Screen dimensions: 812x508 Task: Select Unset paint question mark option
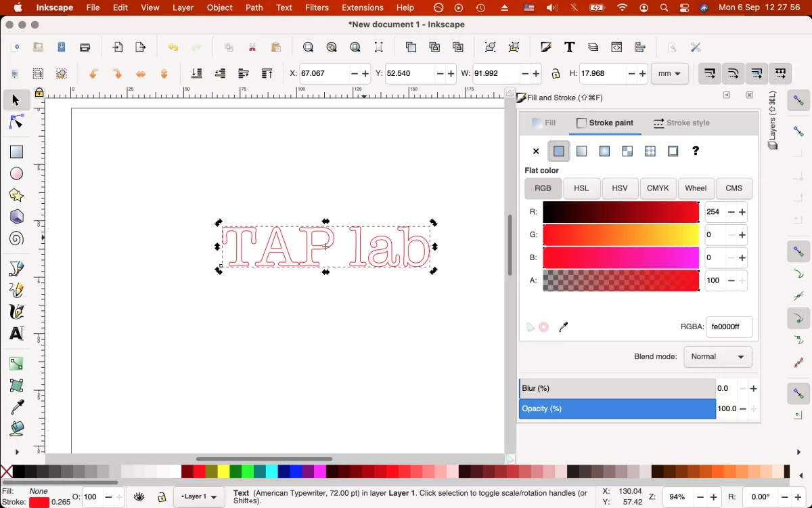[x=696, y=151]
